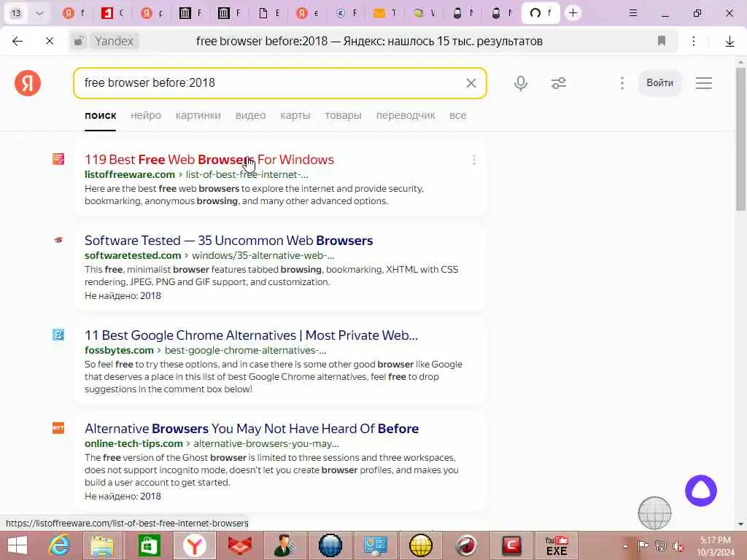The width and height of the screenshot is (747, 560).
Task: Click the online-tech-tips favicon beside fourth result
Action: (58, 428)
